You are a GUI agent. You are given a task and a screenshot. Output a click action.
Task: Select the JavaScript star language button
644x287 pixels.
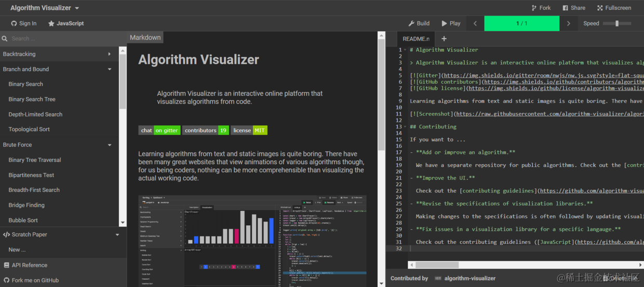pyautogui.click(x=66, y=23)
